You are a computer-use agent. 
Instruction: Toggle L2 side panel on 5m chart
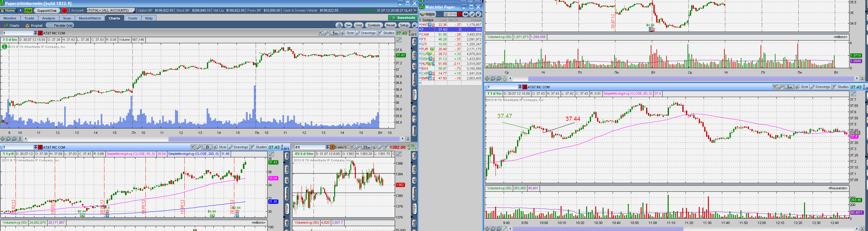[x=415, y=119]
